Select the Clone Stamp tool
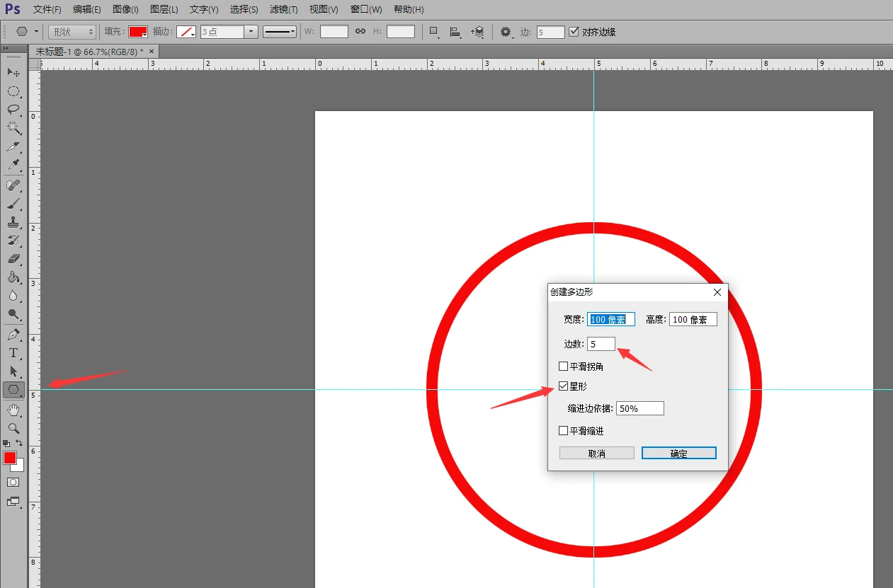Screen dimensions: 893x588 13,221
